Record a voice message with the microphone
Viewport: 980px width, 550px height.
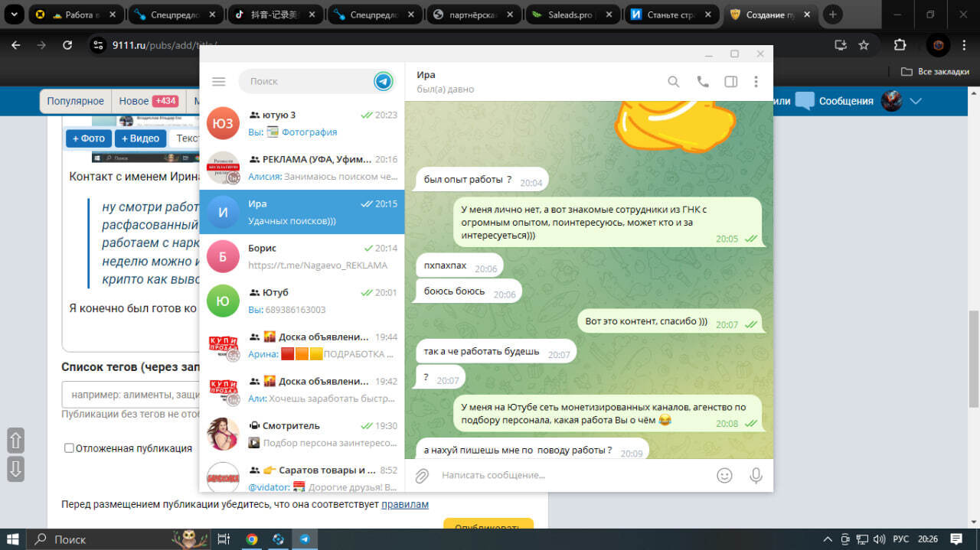point(756,476)
